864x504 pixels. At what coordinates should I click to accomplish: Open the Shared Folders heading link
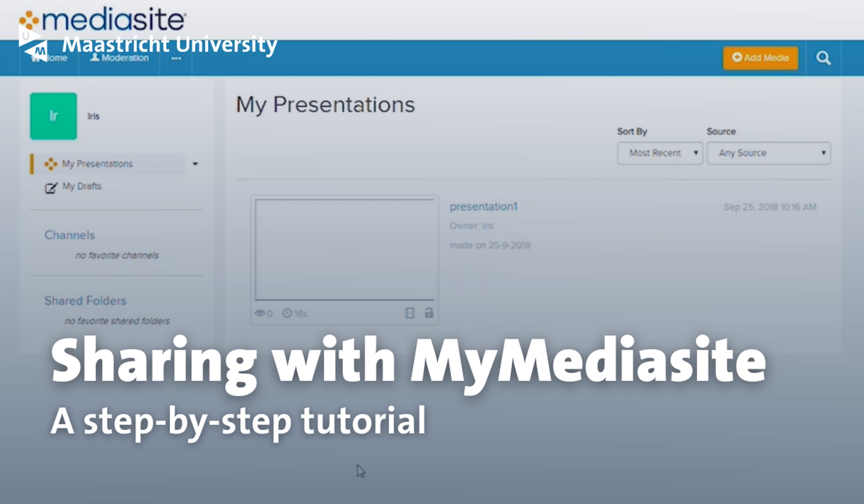pos(85,301)
